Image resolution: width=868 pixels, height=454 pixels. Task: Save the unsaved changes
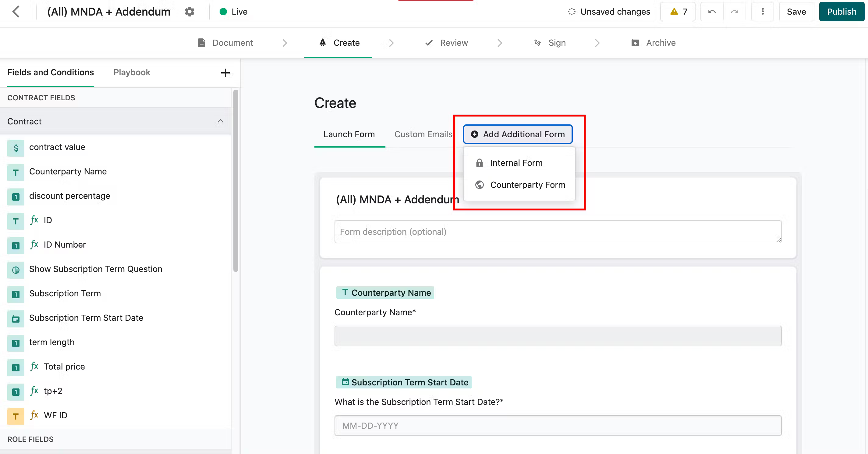pos(796,11)
